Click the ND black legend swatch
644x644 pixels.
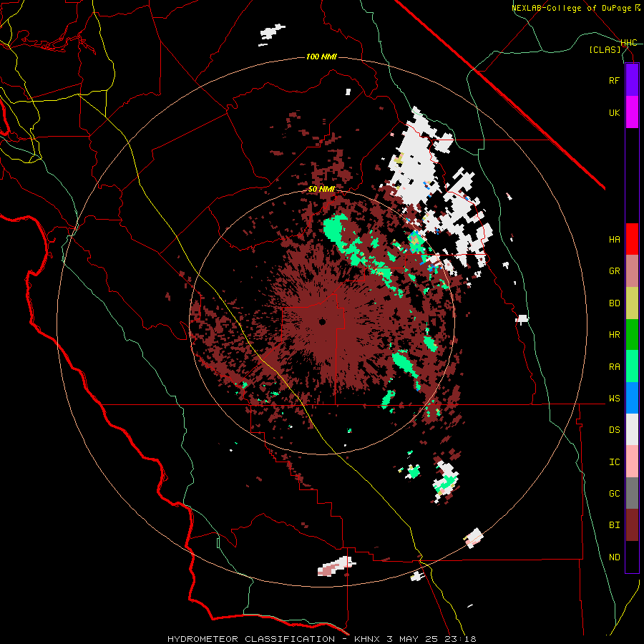click(x=632, y=557)
